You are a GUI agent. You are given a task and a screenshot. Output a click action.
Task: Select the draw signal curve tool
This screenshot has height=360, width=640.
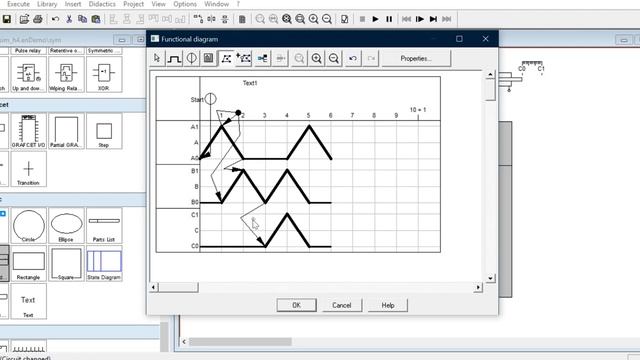click(x=174, y=58)
